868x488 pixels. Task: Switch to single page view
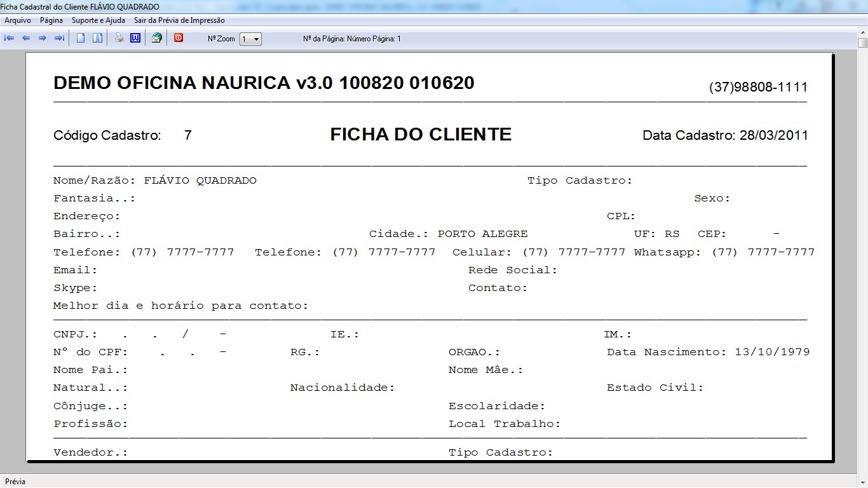pyautogui.click(x=81, y=38)
